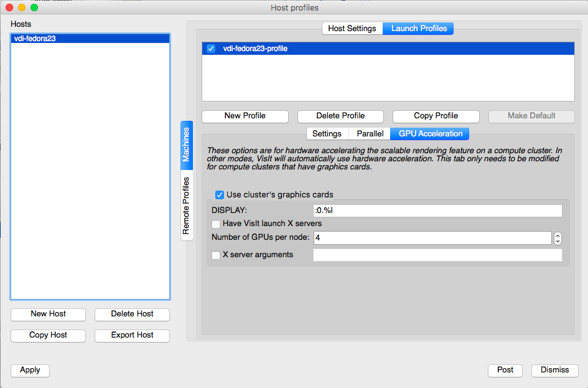Enable Have VisIt launch X servers
The width and height of the screenshot is (588, 388).
click(216, 224)
